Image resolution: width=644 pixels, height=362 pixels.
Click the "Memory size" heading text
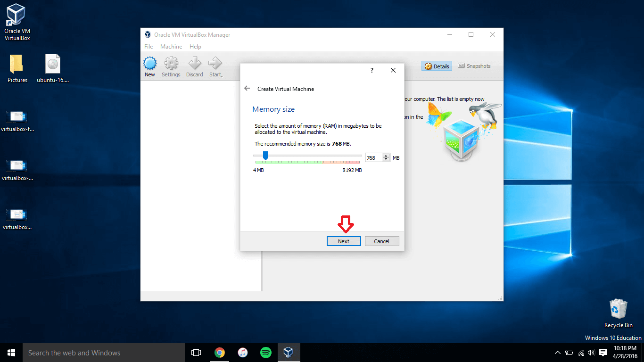273,109
